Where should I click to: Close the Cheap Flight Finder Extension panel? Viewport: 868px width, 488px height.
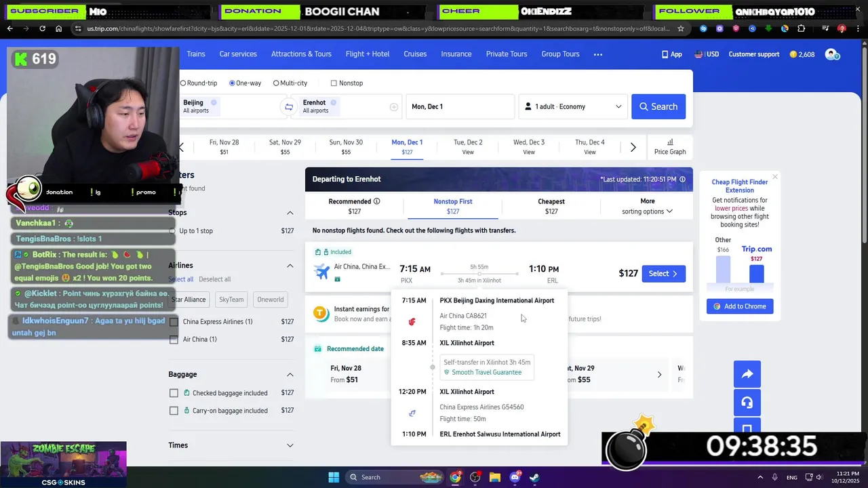pyautogui.click(x=774, y=177)
